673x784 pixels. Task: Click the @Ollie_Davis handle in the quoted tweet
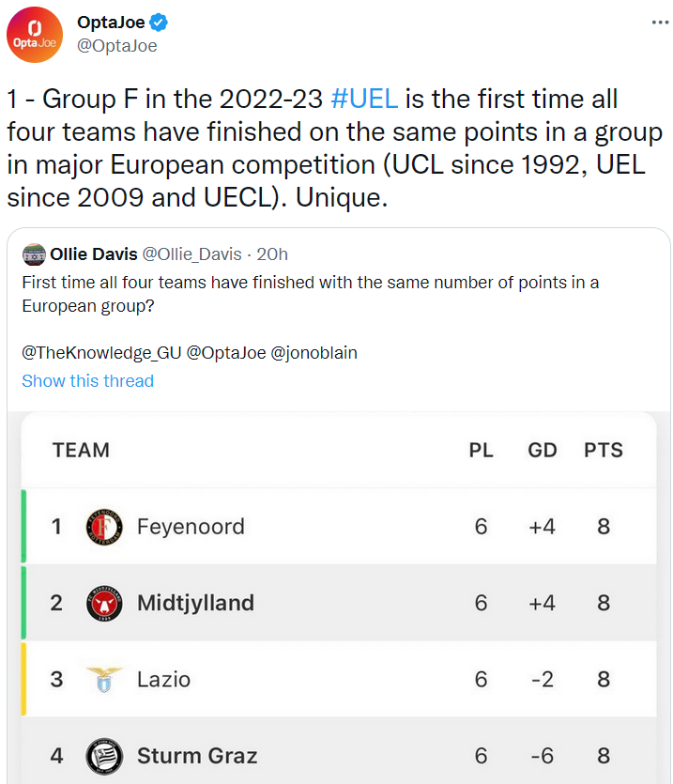(x=192, y=254)
